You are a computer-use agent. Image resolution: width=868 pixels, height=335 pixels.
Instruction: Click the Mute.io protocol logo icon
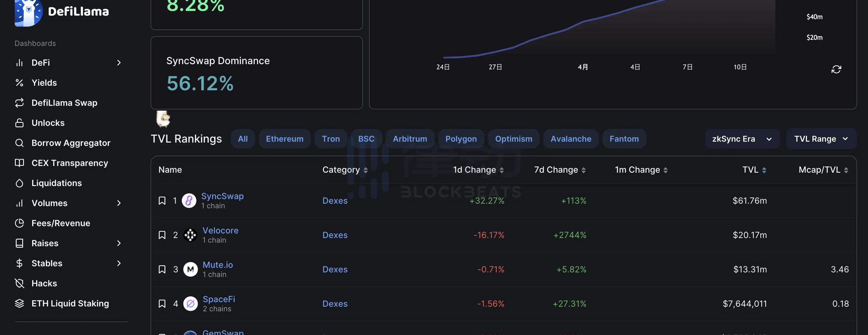(190, 269)
